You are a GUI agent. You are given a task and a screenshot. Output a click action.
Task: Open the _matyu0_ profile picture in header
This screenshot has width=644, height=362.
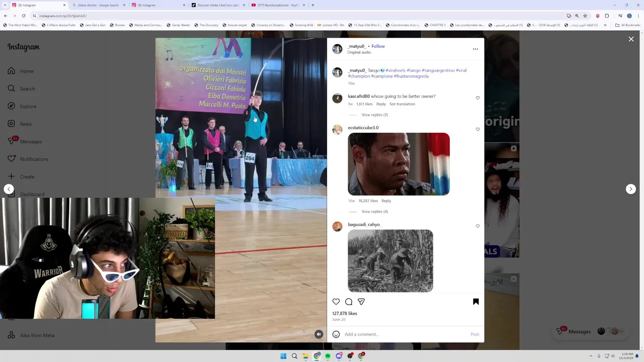338,49
